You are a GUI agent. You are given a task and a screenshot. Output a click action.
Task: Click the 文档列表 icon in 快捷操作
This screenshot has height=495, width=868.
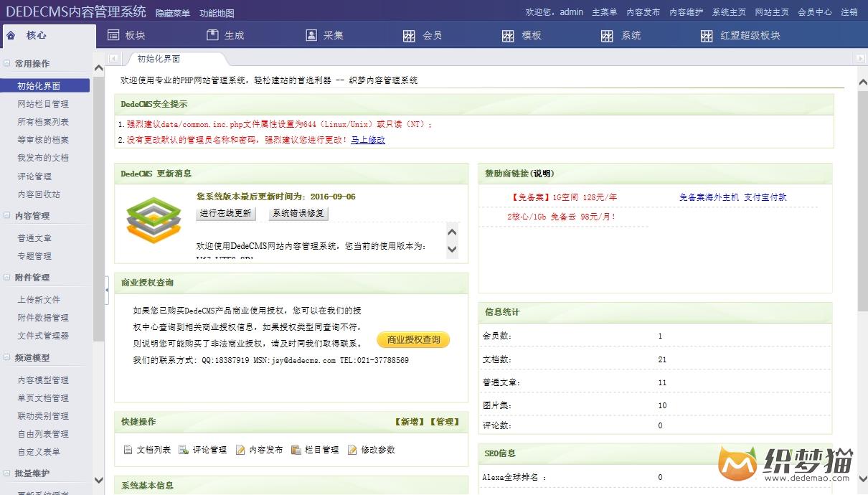tap(128, 450)
